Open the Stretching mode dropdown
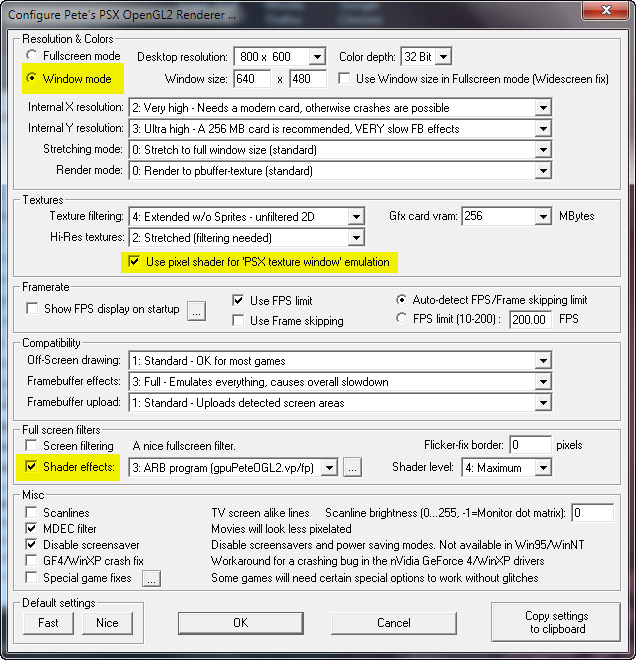Viewport: 636px width, 660px height. point(340,150)
